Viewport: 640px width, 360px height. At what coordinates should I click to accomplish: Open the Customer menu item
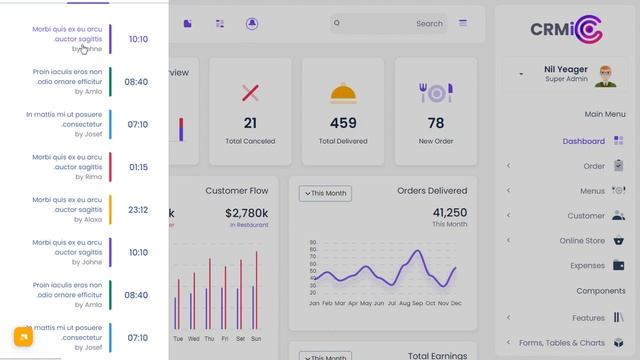(586, 216)
